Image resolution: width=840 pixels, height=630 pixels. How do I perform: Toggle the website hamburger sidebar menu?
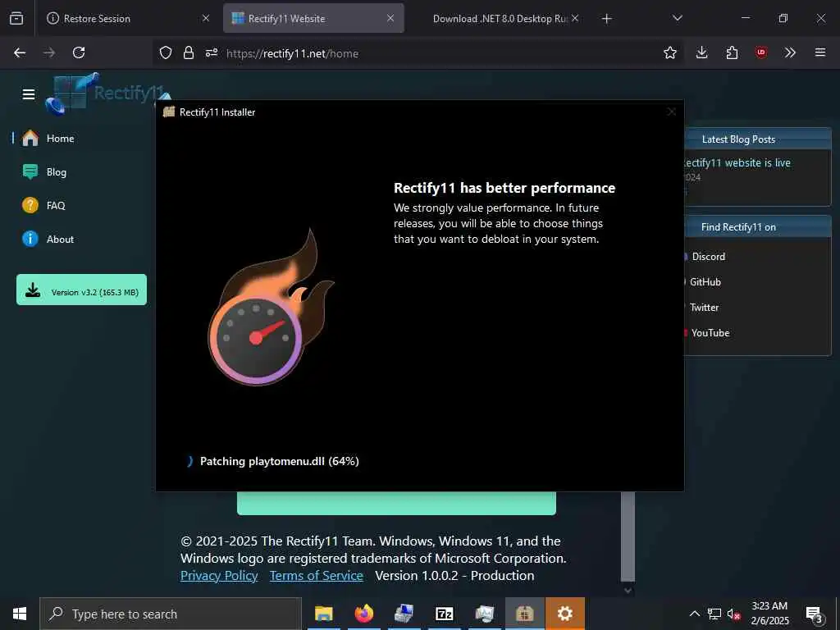(29, 94)
